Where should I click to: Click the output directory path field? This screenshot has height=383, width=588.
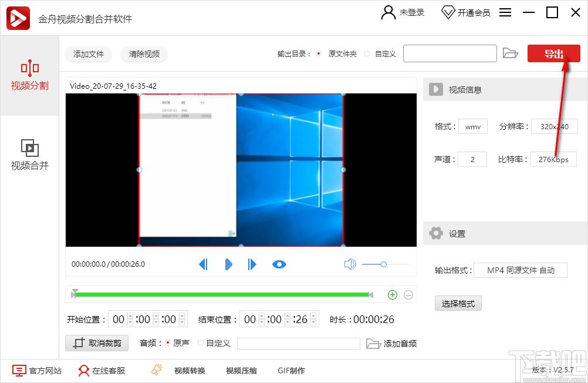450,53
